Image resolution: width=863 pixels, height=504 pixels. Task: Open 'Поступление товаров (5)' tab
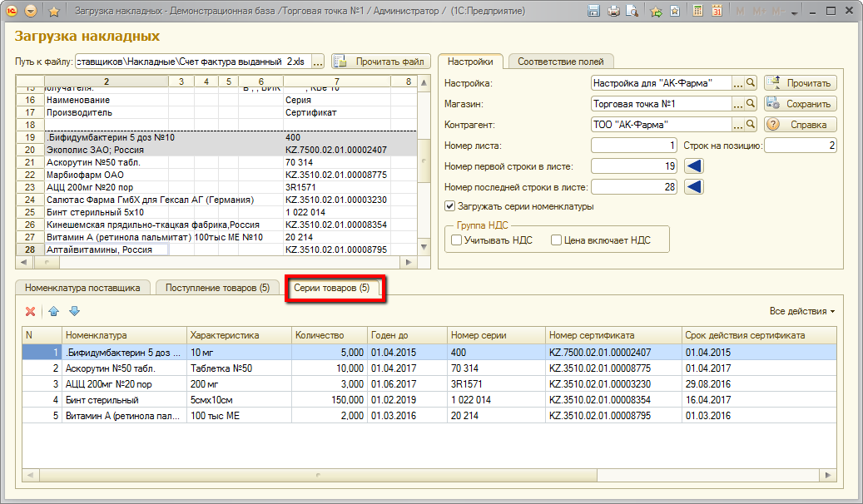[217, 288]
